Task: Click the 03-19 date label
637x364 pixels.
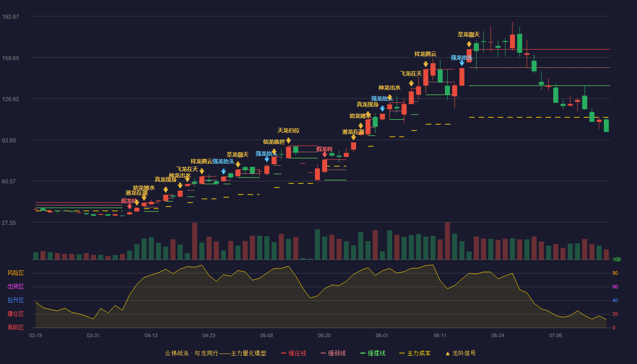Action: click(35, 335)
